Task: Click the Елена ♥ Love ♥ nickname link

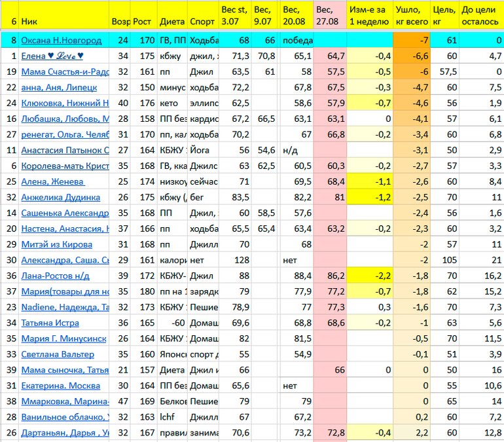Action: point(52,56)
